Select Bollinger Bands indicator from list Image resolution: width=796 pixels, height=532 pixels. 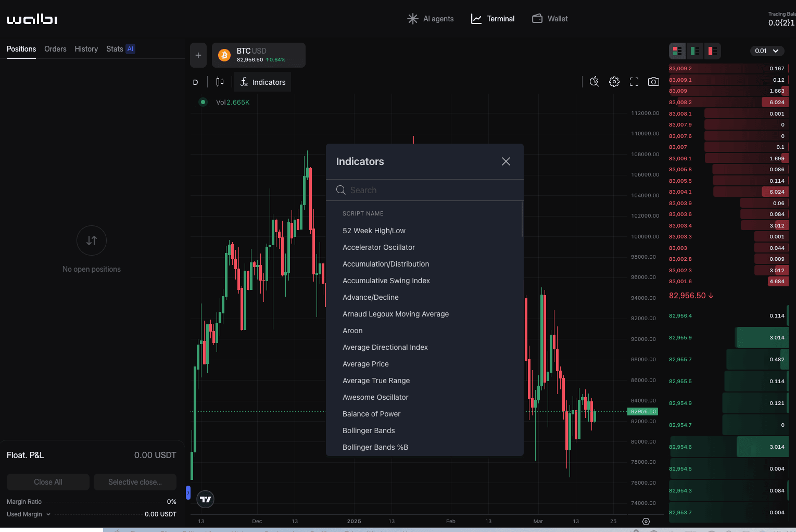369,430
